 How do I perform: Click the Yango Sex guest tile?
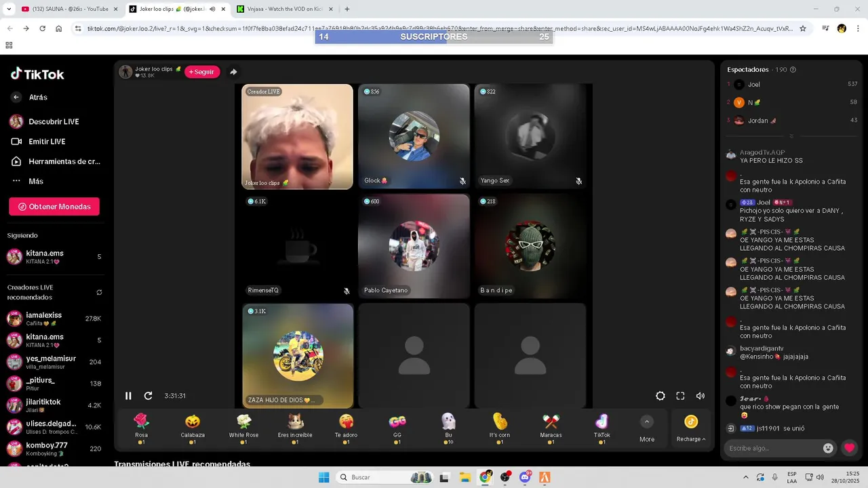(530, 136)
